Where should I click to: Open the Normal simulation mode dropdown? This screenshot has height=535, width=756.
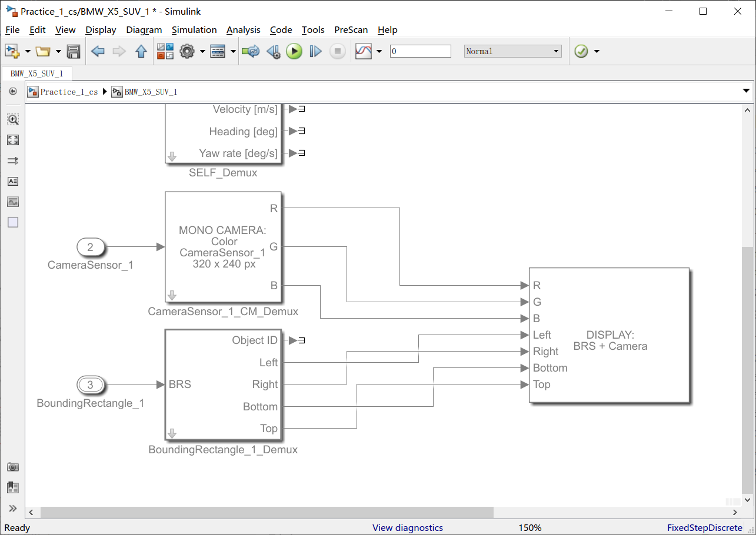(513, 51)
